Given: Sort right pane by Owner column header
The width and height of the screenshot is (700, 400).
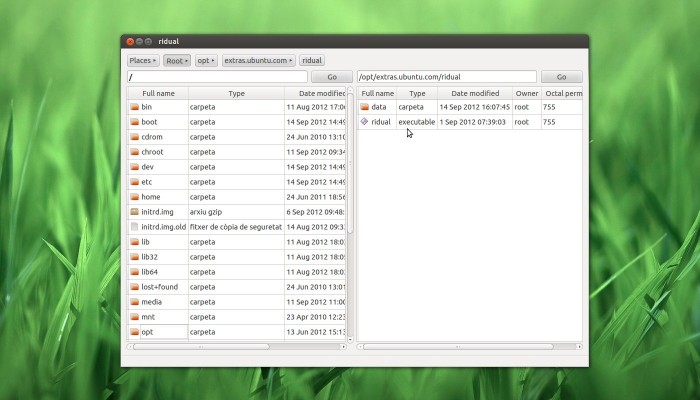Looking at the screenshot, I should (x=526, y=93).
